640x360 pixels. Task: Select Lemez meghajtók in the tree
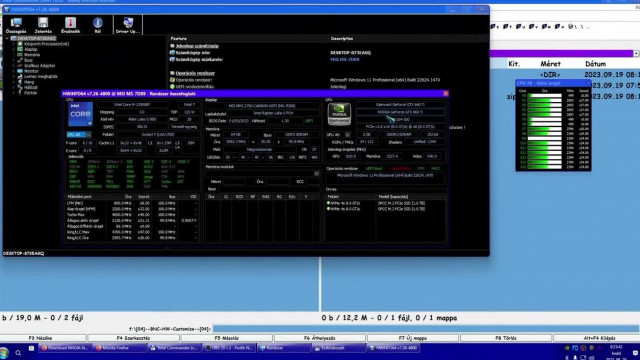[40, 76]
